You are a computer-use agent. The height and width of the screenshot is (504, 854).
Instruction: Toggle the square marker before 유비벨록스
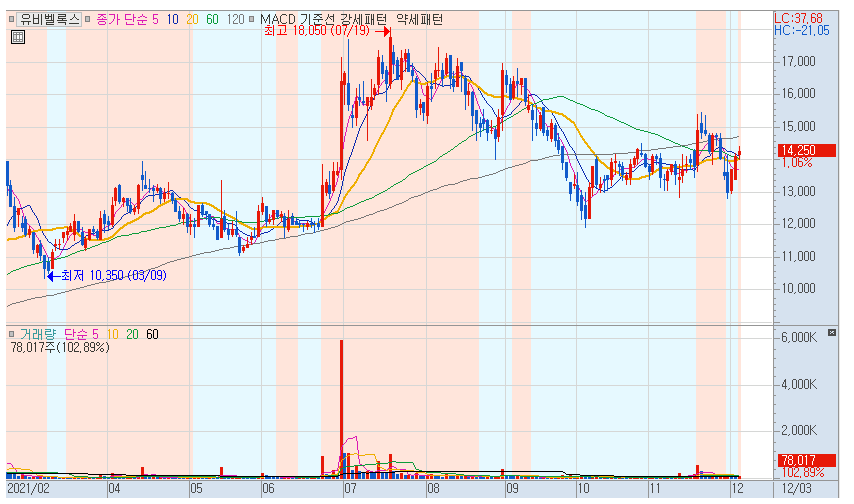click(x=11, y=20)
